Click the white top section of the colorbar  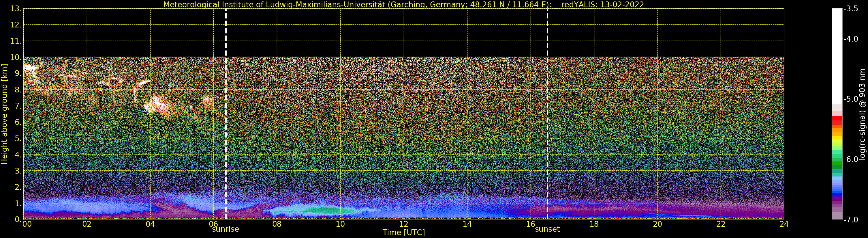tap(837, 56)
